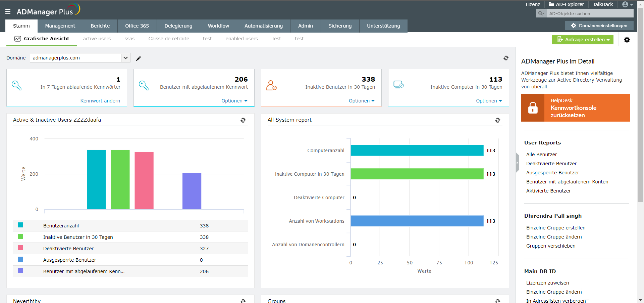Viewport: 644px width, 303px height.
Task: Open the hamburger navigation menu
Action: coord(8,12)
